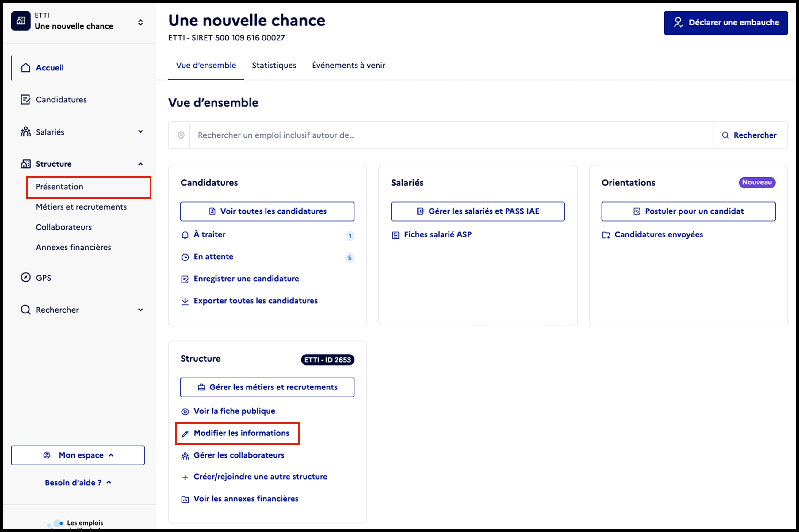The width and height of the screenshot is (799, 532).
Task: Click the GPS compass icon in sidebar
Action: 26,277
